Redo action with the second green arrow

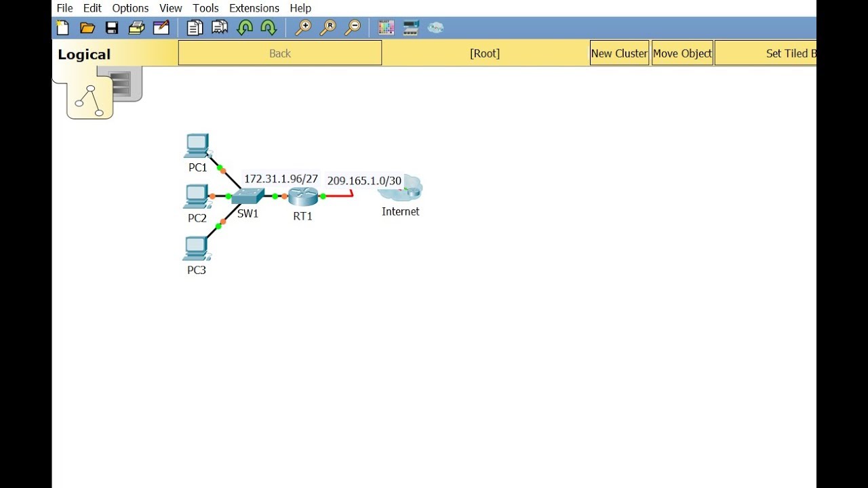click(269, 28)
